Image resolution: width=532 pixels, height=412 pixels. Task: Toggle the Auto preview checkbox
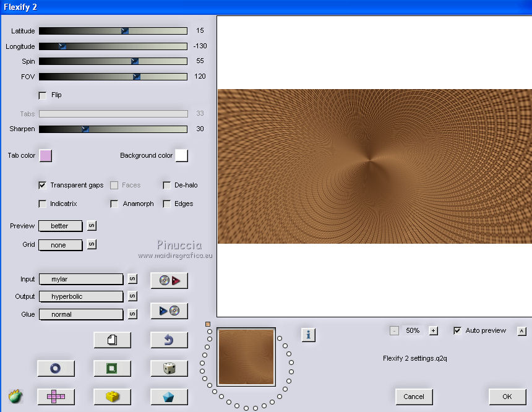click(457, 331)
